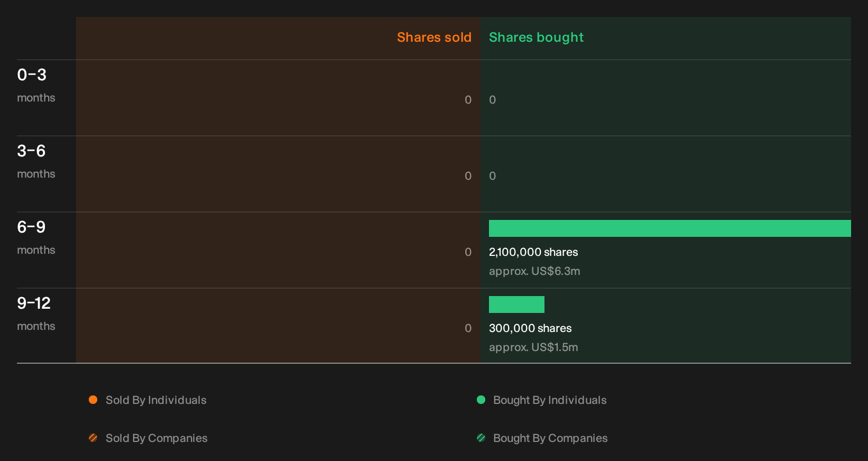Select the Bought By Individuals legend label

(x=550, y=400)
